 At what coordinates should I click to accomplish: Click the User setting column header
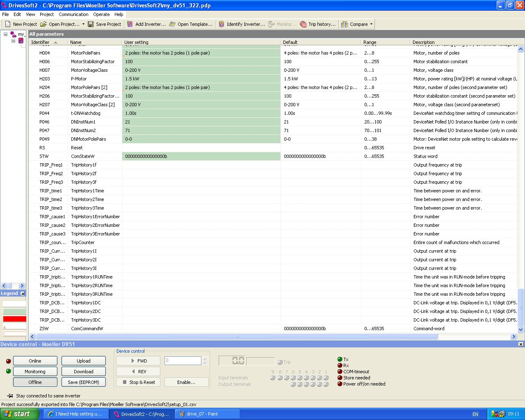(x=201, y=42)
